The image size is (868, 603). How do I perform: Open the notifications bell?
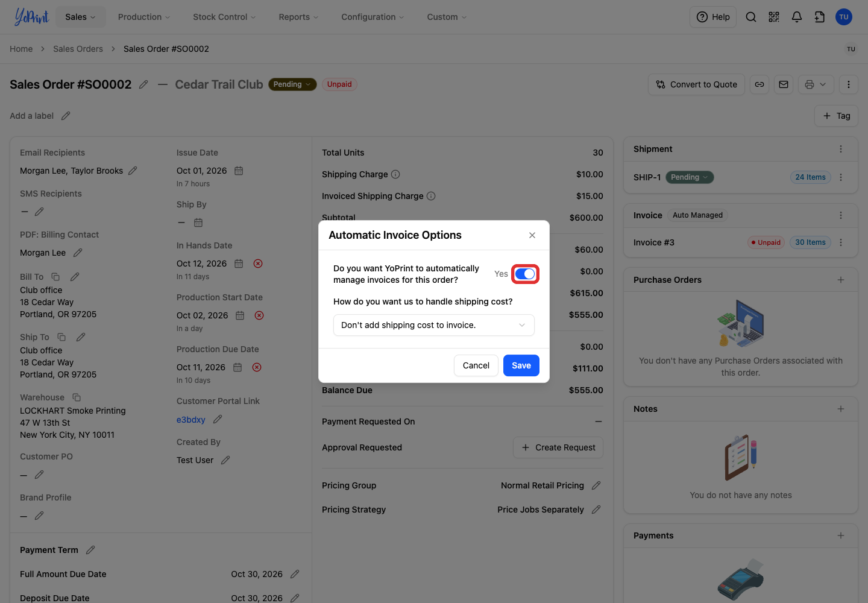(797, 17)
